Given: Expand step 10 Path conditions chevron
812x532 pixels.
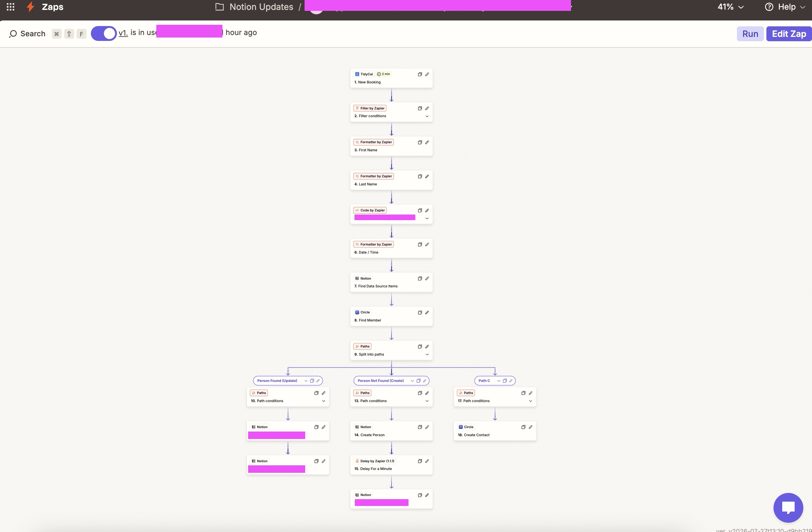Looking at the screenshot, I should [323, 401].
